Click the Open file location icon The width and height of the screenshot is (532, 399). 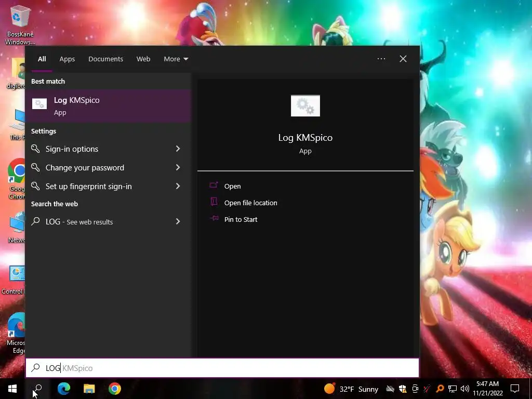click(x=214, y=202)
